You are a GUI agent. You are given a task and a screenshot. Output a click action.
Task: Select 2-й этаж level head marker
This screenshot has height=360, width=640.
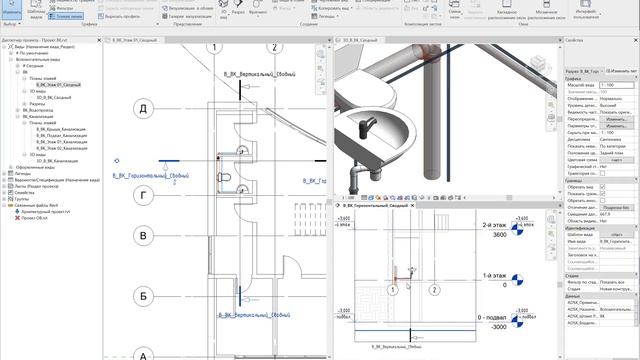[x=517, y=229]
